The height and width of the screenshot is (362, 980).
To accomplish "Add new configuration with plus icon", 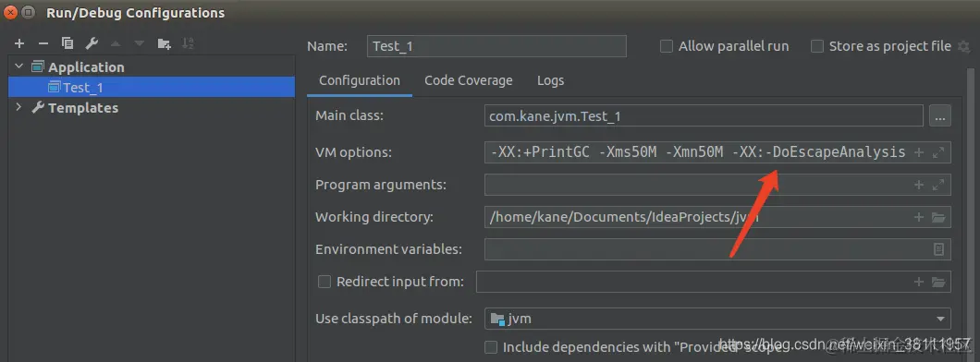I will pos(19,43).
